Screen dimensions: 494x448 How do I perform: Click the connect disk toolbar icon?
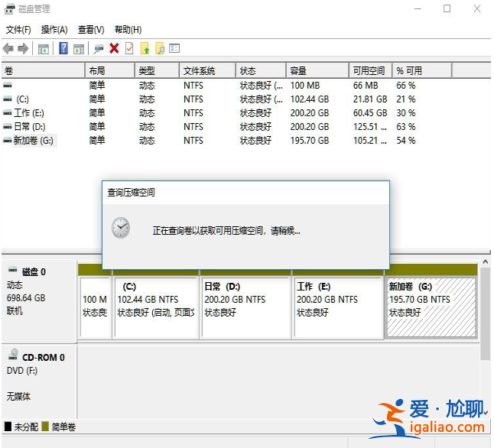click(99, 49)
